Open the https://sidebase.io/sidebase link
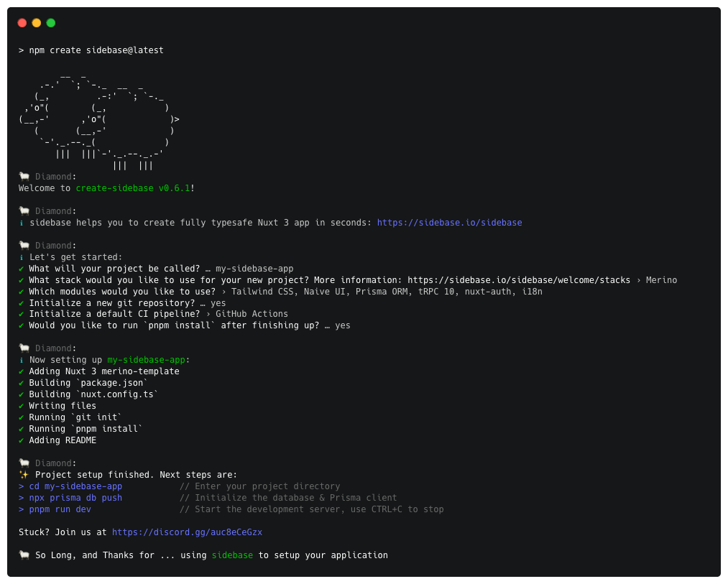 point(449,223)
